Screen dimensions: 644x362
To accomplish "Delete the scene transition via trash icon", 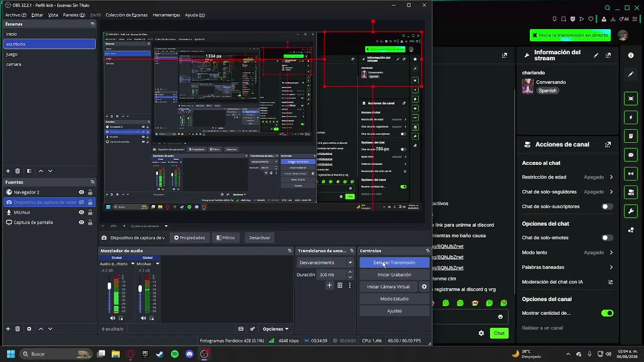I will click(340, 286).
